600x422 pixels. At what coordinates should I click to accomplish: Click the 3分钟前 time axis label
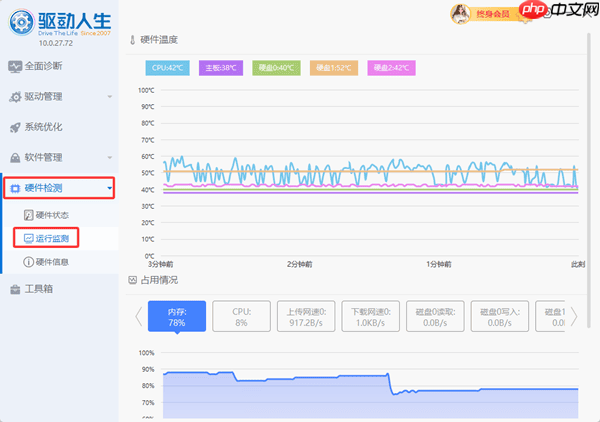tap(160, 264)
